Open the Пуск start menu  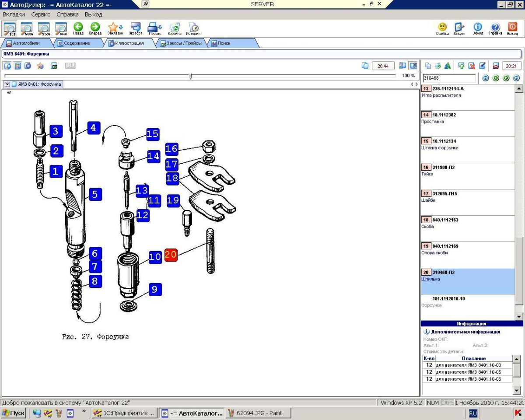pos(13,413)
